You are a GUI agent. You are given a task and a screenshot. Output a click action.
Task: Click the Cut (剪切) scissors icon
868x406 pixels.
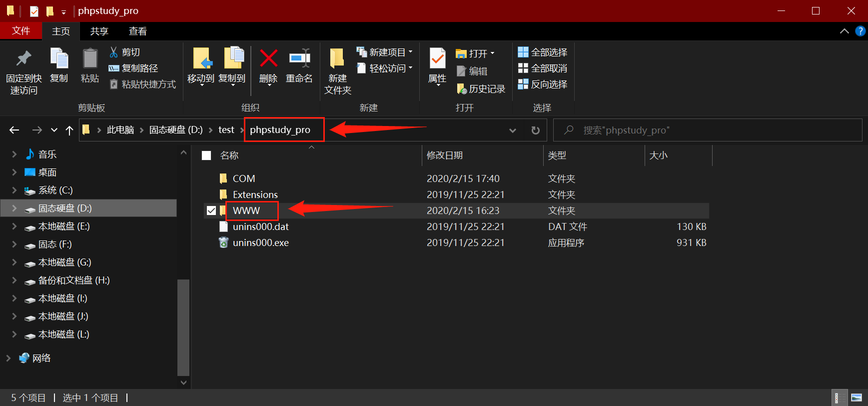pos(114,52)
